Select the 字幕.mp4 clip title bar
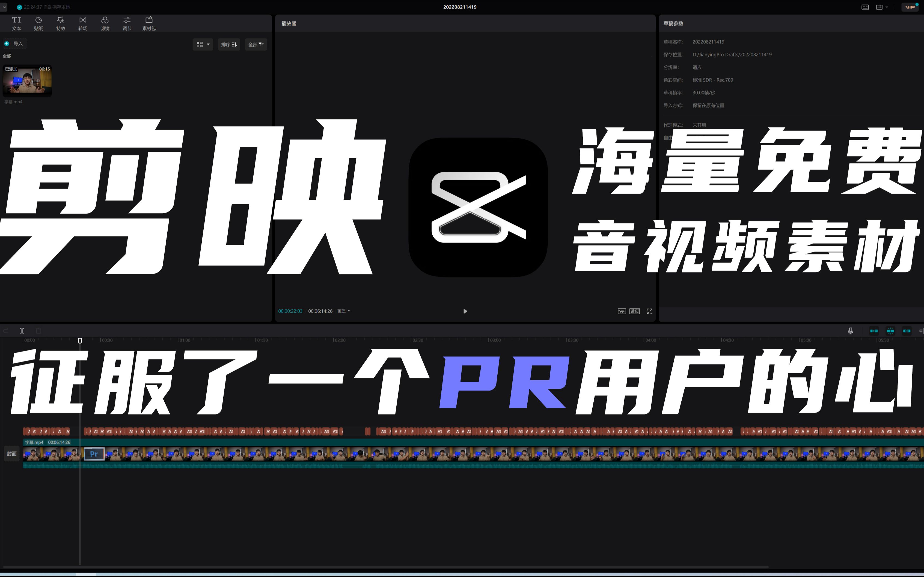The image size is (924, 577). (473, 442)
